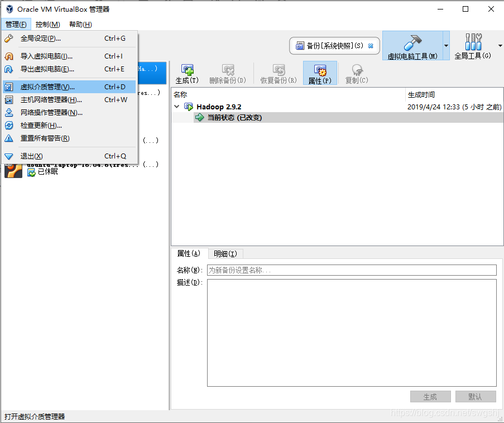
Task: Open the 帮助(H) menu
Action: tap(80, 25)
